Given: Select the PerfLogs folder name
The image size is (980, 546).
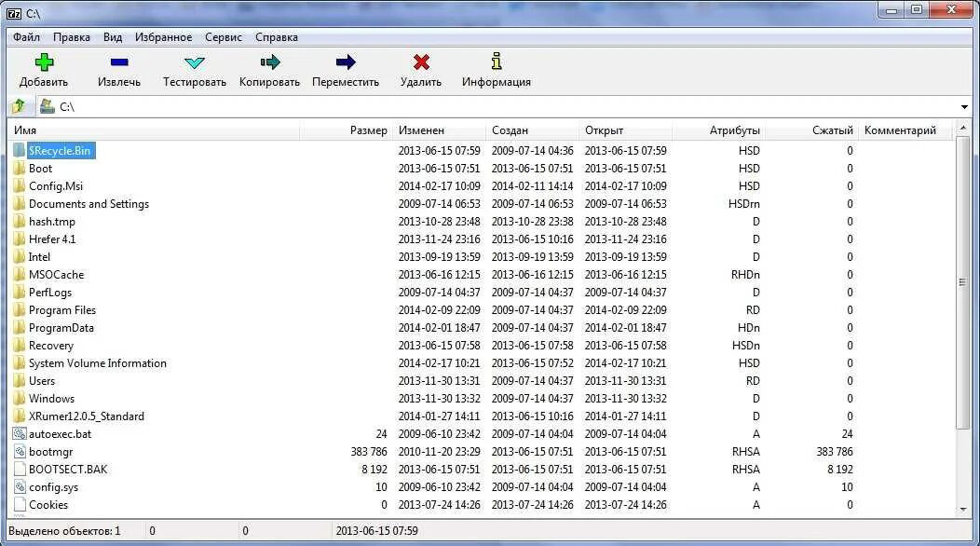Looking at the screenshot, I should point(50,292).
